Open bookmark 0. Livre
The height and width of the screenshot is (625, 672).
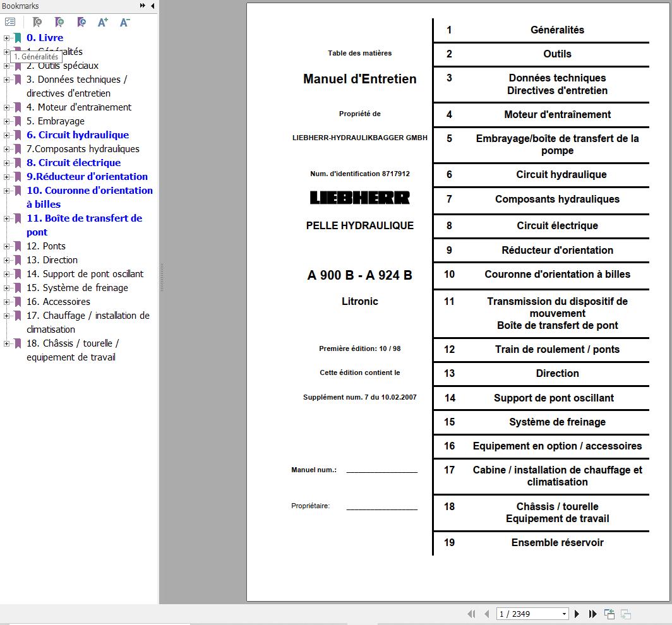click(x=45, y=38)
